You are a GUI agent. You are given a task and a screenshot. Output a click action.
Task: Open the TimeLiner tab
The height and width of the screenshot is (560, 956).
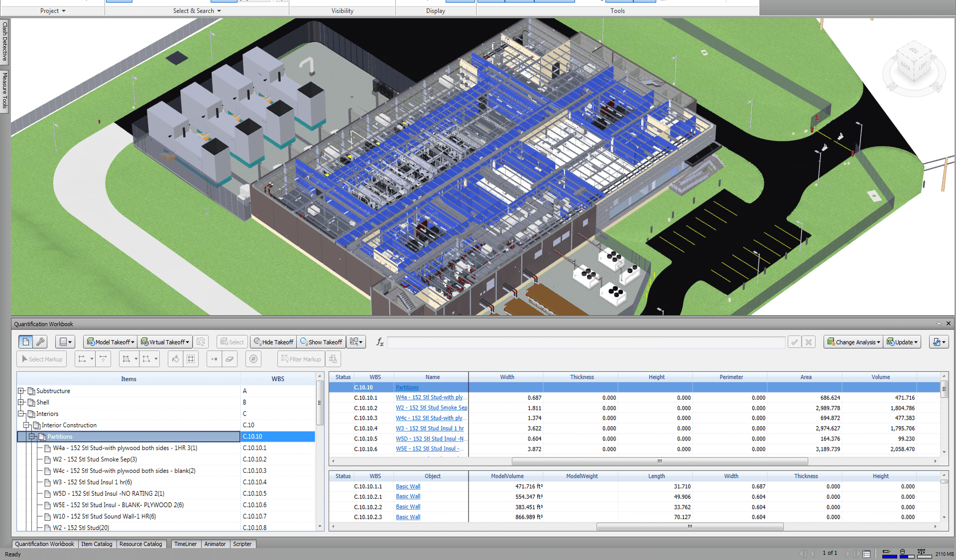[x=185, y=544]
